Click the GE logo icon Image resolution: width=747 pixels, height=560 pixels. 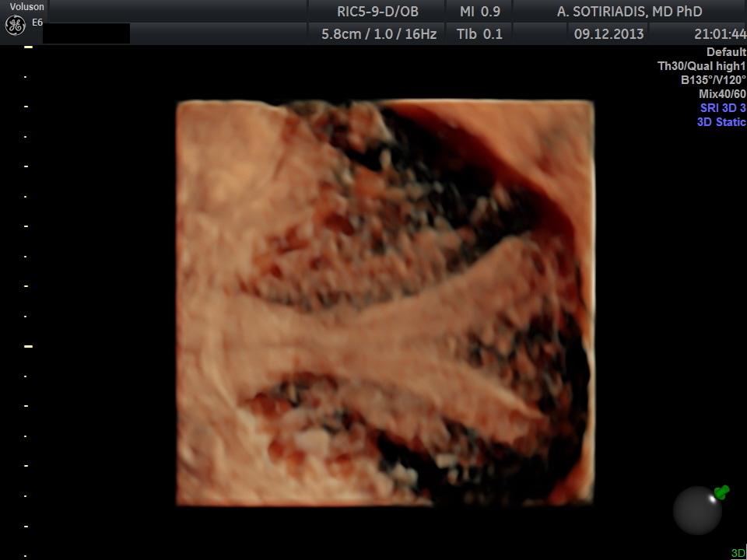15,25
